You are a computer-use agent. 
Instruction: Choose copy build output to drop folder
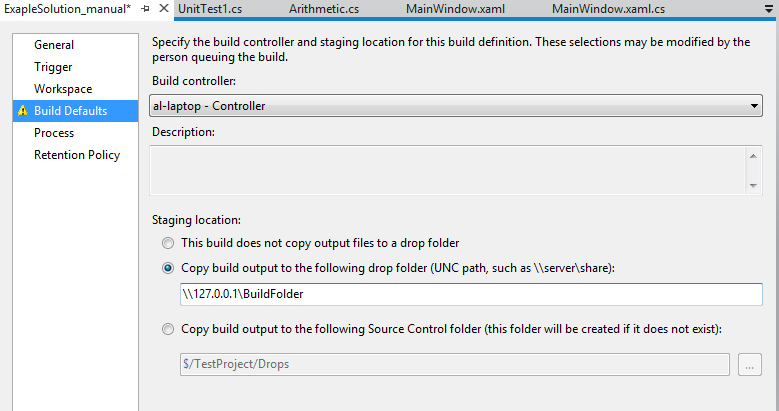point(168,268)
